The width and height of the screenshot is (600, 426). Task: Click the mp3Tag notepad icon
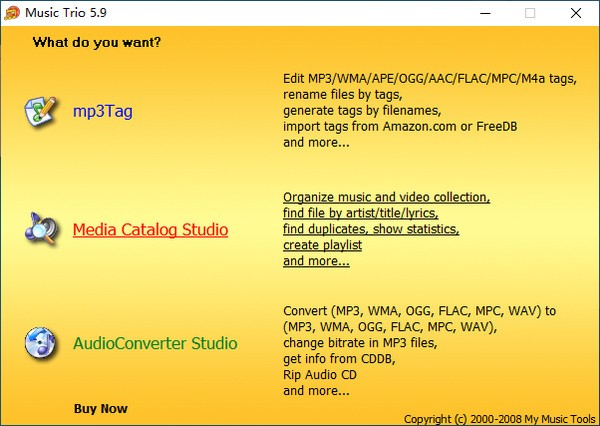(x=40, y=111)
